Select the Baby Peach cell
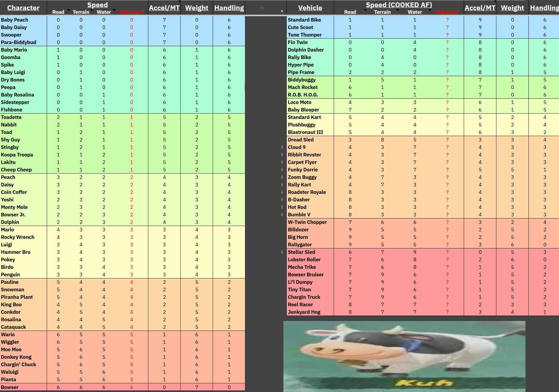Image resolution: width=559 pixels, height=392 pixels. [x=23, y=20]
